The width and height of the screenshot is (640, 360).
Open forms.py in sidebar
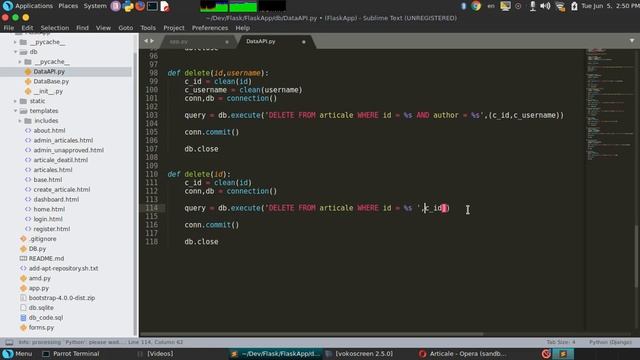(41, 327)
